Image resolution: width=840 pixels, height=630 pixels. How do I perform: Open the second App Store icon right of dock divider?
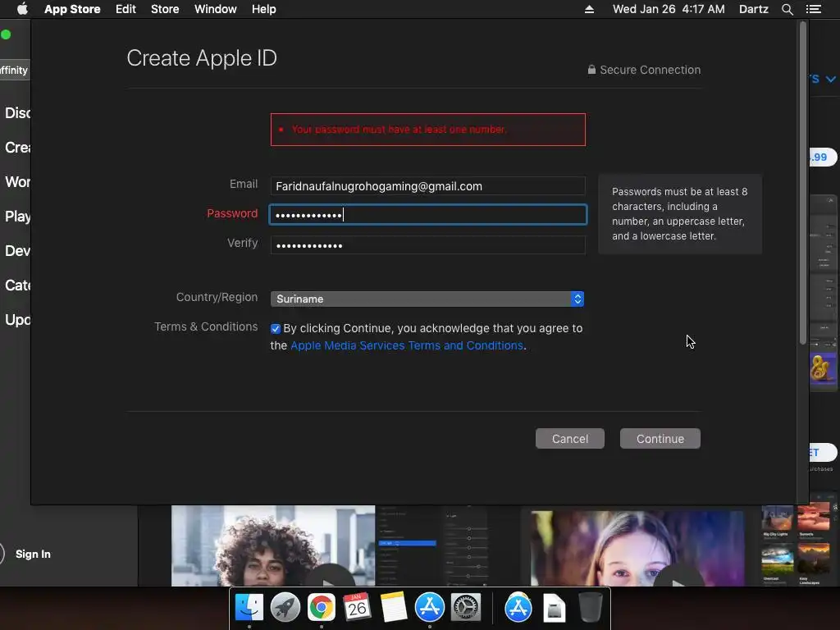click(x=518, y=608)
